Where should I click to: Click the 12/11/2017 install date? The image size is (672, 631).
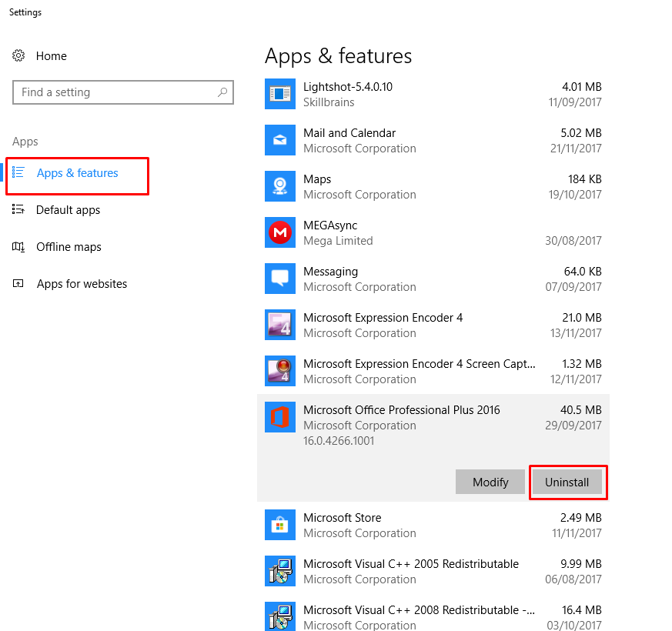576,379
